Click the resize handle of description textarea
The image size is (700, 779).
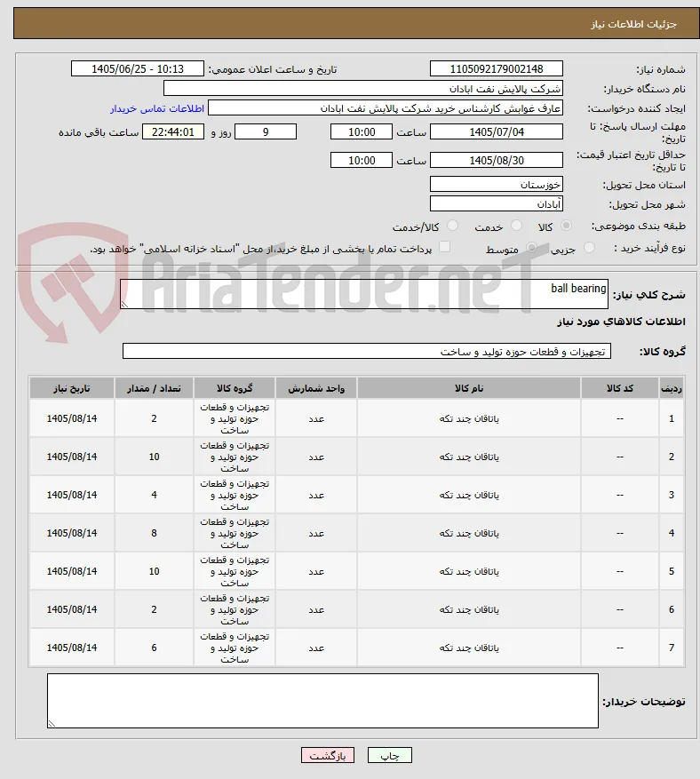click(x=124, y=304)
